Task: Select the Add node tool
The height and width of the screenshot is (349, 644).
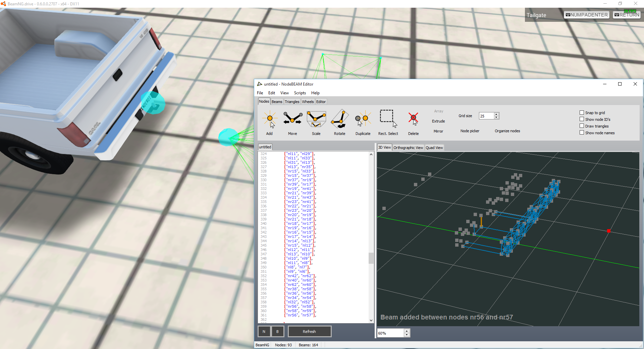Action: 270,122
